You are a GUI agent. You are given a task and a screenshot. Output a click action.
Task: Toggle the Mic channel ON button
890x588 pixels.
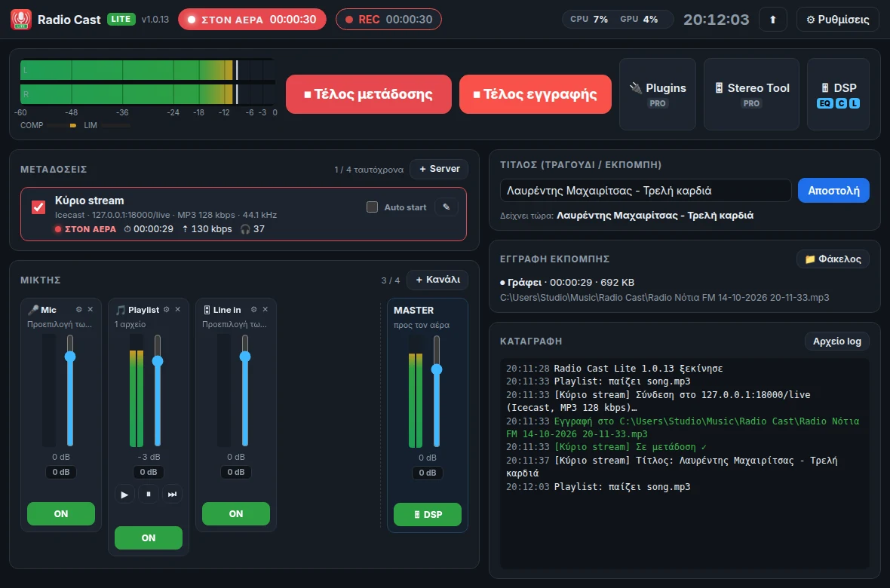tap(61, 513)
